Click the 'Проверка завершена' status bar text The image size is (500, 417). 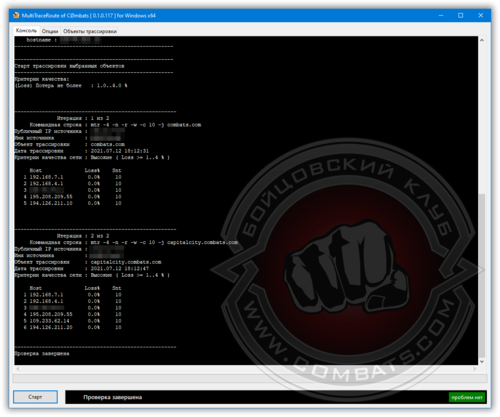coord(113,397)
